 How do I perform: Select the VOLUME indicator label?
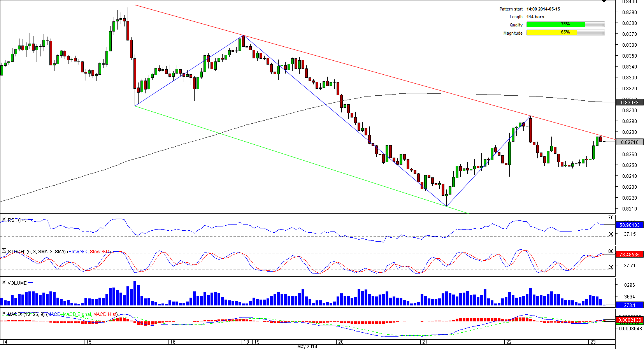(x=17, y=283)
